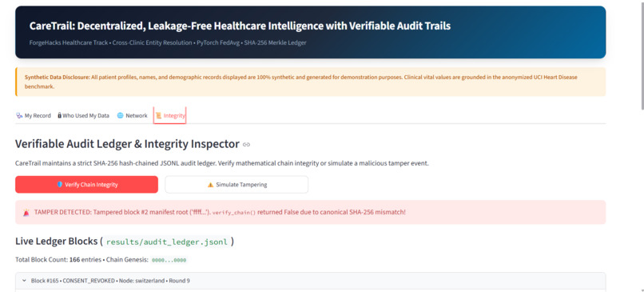
Task: Click the globe icon on Network tab
Action: tap(121, 115)
